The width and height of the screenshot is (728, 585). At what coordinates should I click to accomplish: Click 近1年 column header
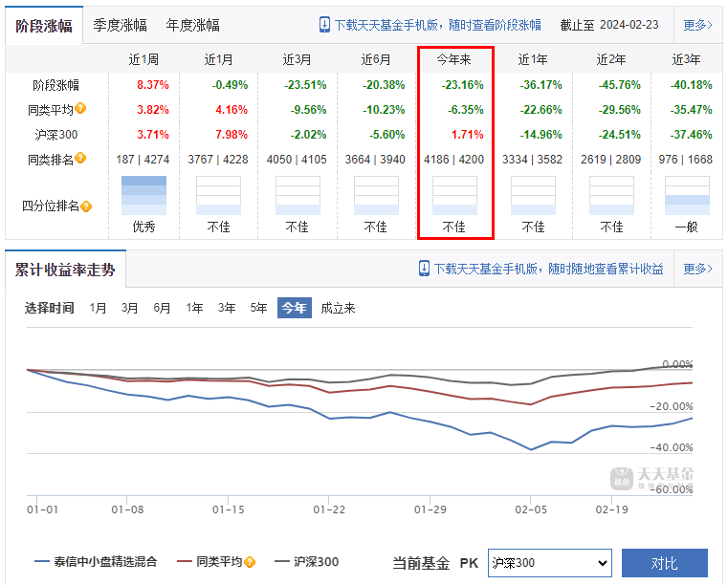(533, 59)
